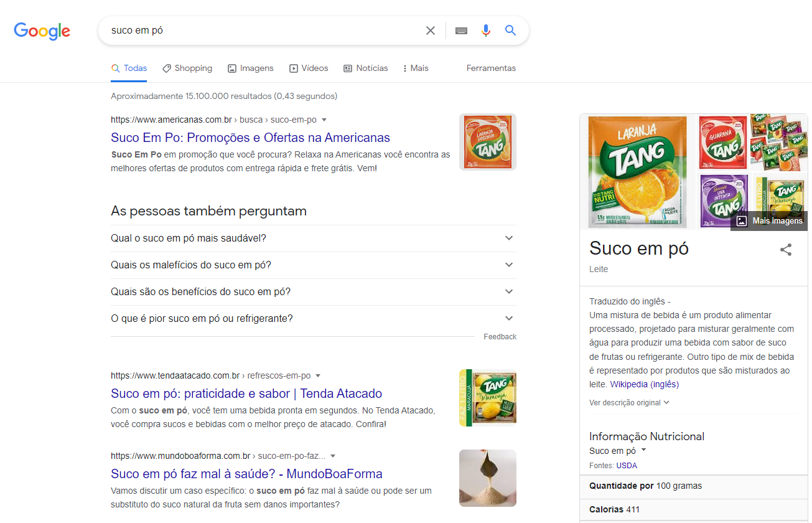Screen dimensions: 812x523
Task: Open the Suco em pó nutrition dropdown
Action: pyautogui.click(x=618, y=451)
